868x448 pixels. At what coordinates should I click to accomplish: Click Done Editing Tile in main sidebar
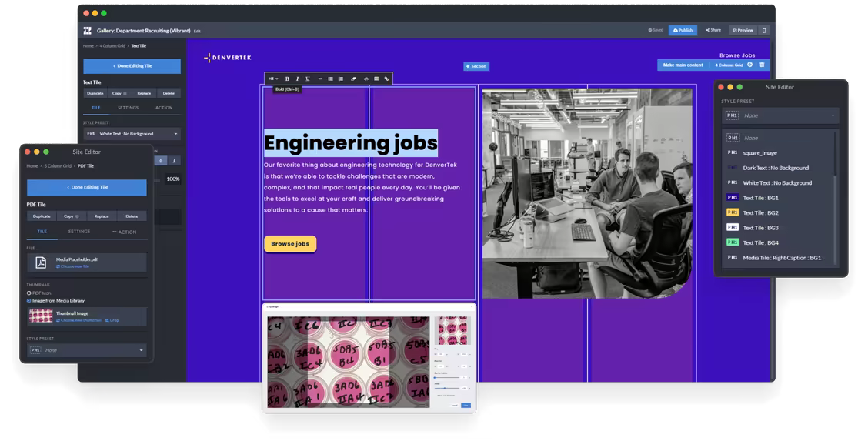132,66
